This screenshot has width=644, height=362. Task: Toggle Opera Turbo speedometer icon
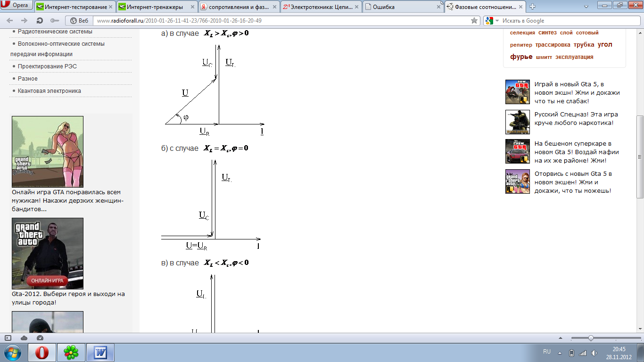pos(40,338)
